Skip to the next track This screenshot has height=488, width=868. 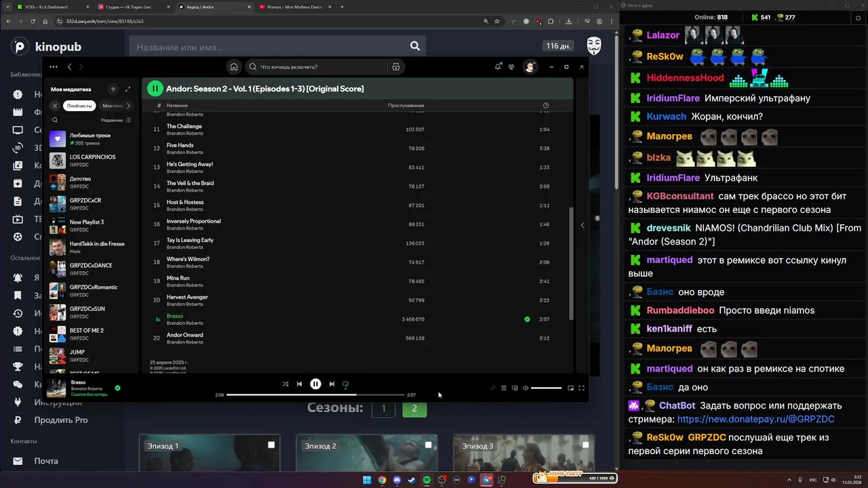(332, 384)
